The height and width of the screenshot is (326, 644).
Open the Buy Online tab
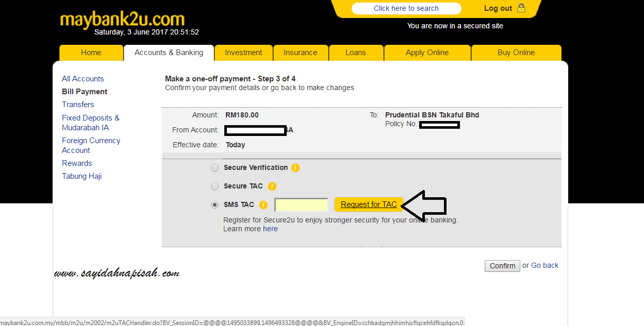pos(516,53)
